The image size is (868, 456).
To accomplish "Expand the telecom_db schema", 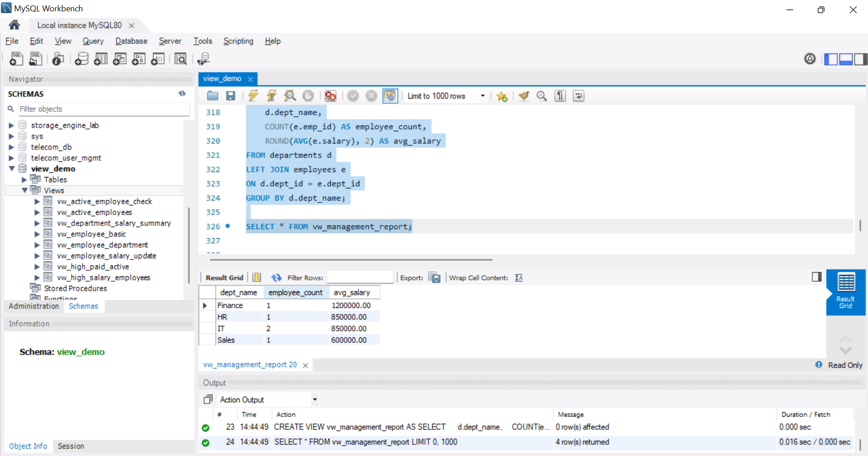I will point(11,147).
